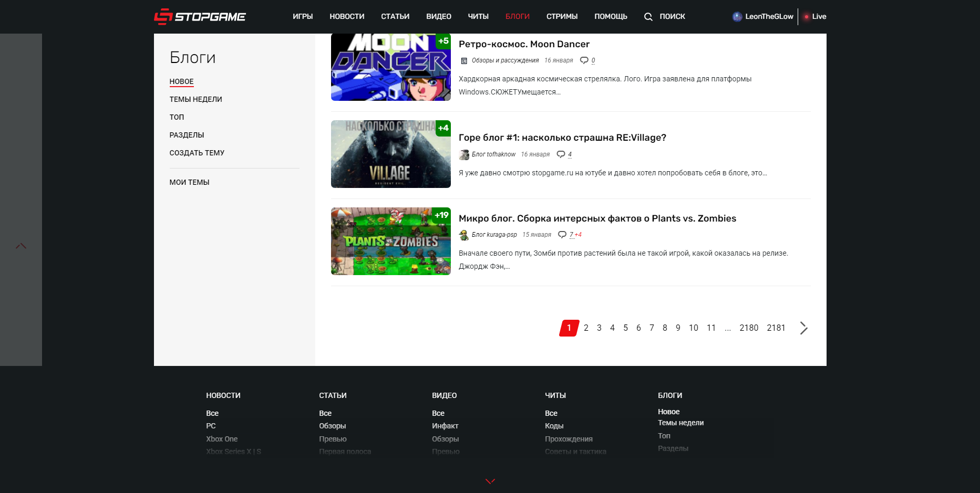Click Темы недели in the footer БЛОГИ column
This screenshot has height=493, width=980.
click(680, 423)
